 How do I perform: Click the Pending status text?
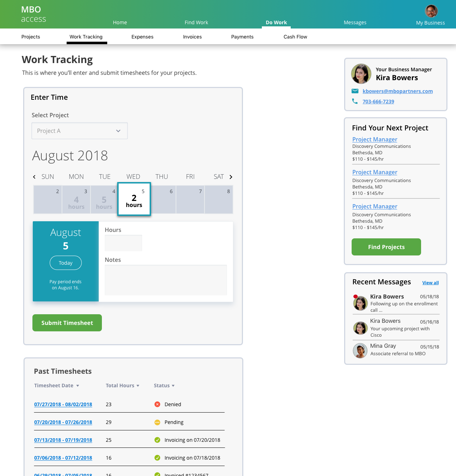[x=174, y=422]
